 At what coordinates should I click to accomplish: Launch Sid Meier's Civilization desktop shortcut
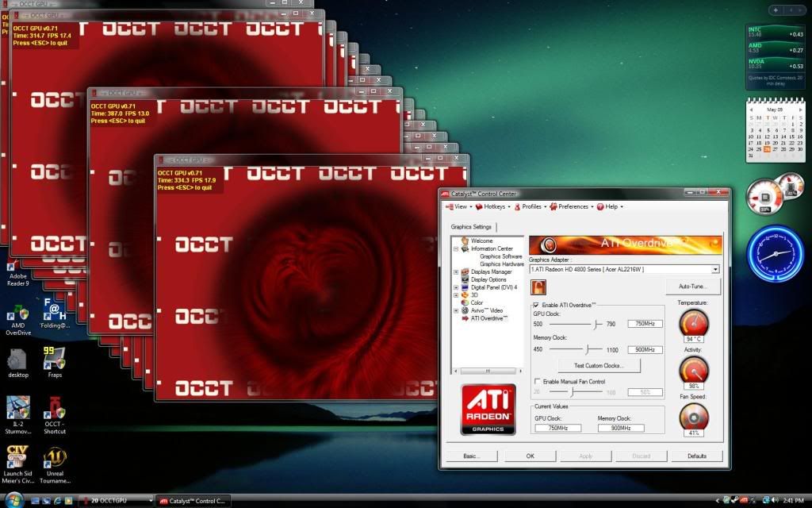[x=17, y=464]
